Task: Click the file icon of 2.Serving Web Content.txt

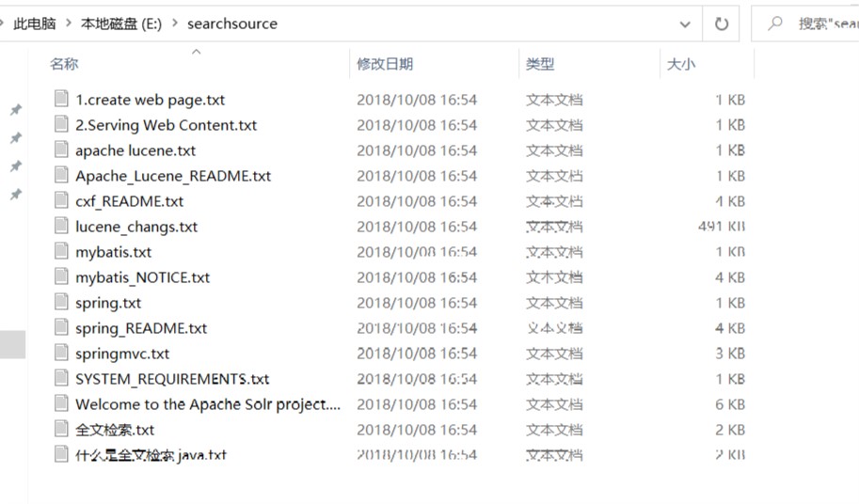Action: [x=61, y=124]
